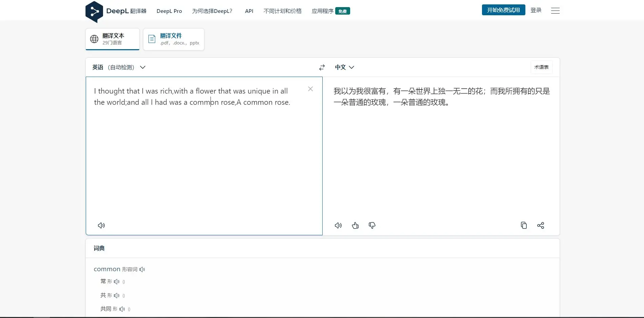The height and width of the screenshot is (318, 644).
Task: Open 应用程序 menu item
Action: coord(322,11)
